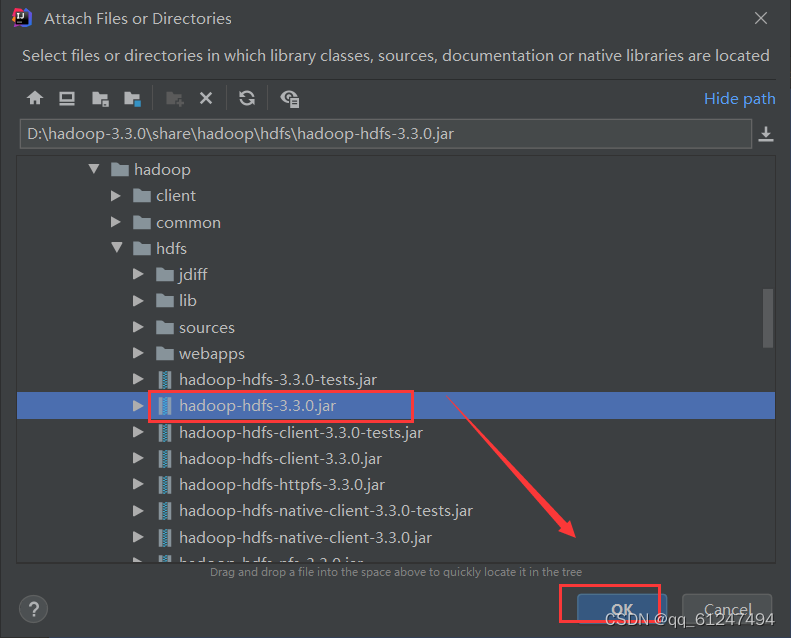This screenshot has width=791, height=638.
Task: Select the hdfs folder
Action: [160, 248]
